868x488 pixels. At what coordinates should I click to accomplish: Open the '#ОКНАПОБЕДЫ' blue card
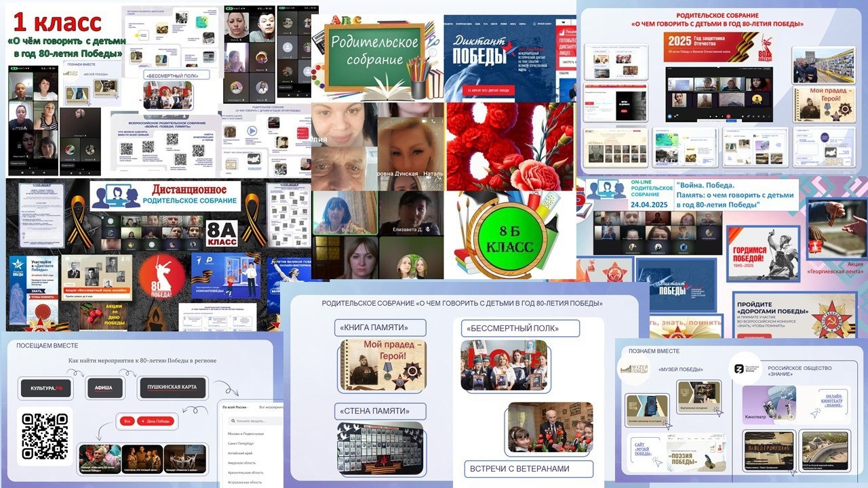pyautogui.click(x=226, y=277)
